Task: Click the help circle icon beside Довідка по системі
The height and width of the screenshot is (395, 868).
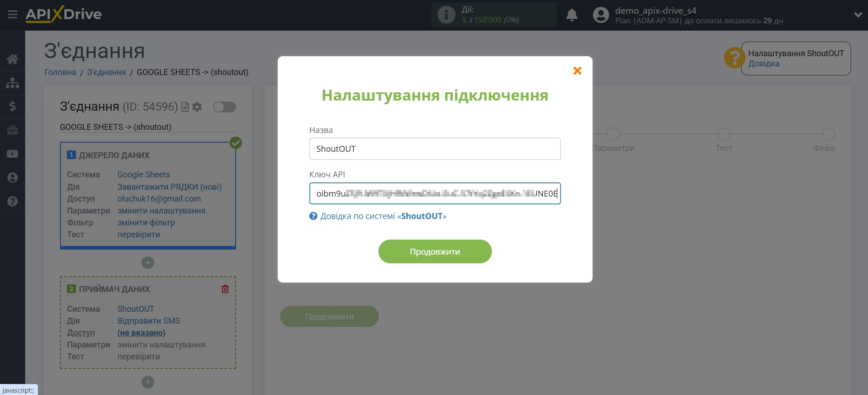Action: 313,216
